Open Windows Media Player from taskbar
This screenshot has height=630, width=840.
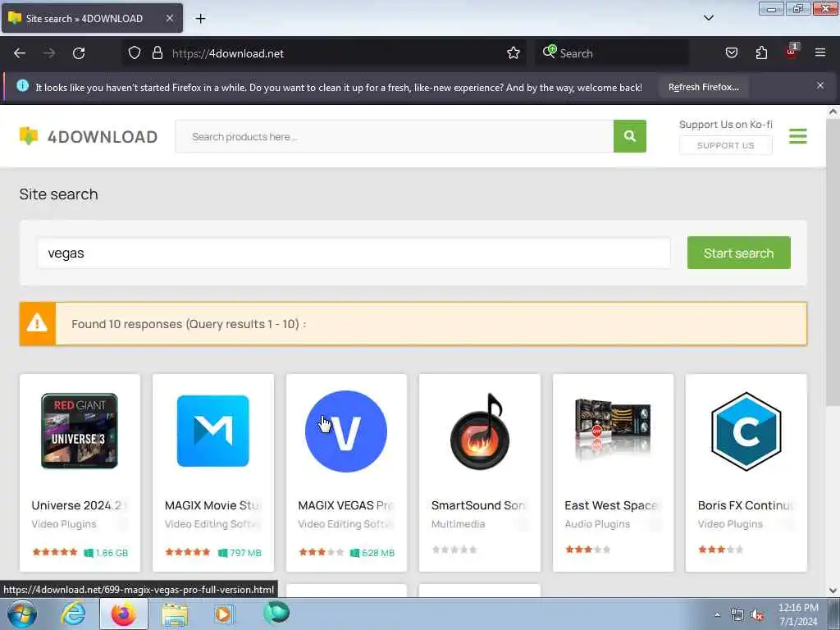(x=224, y=614)
